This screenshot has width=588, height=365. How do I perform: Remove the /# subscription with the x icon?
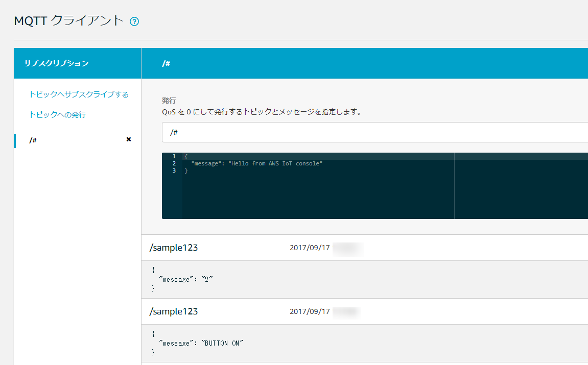click(x=129, y=139)
